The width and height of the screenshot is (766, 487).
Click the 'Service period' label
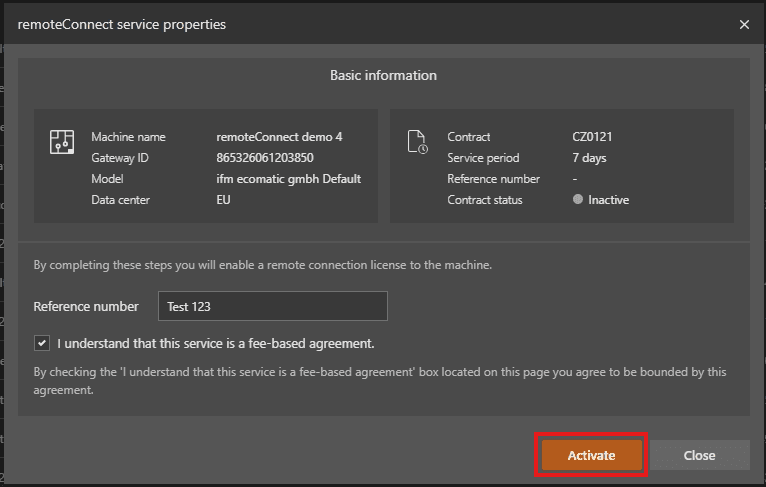483,158
